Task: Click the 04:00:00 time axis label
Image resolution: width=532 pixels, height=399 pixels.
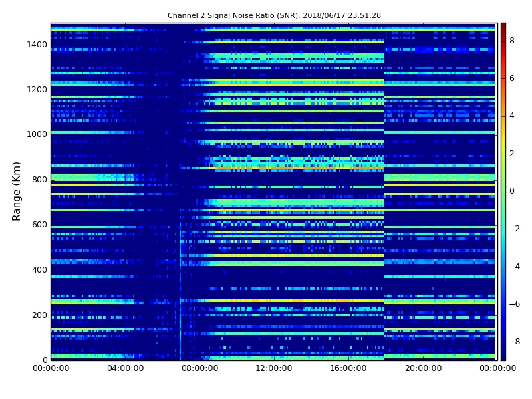Action: 126,368
